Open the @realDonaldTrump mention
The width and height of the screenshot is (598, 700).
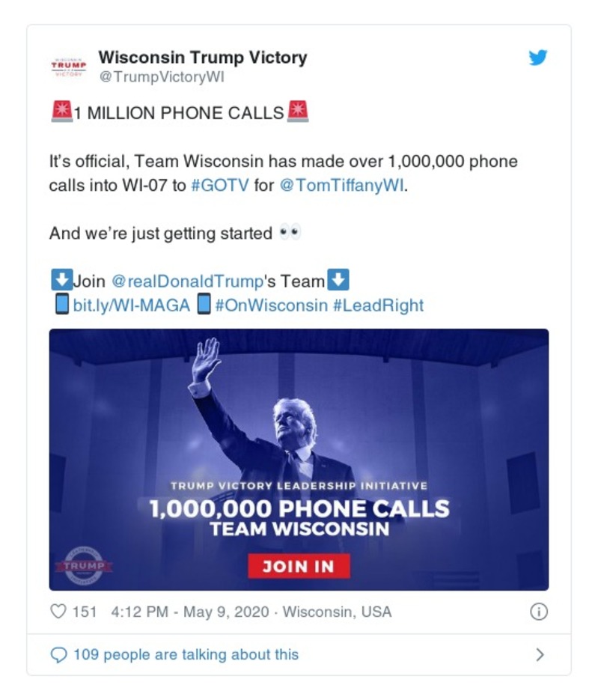[x=188, y=281]
